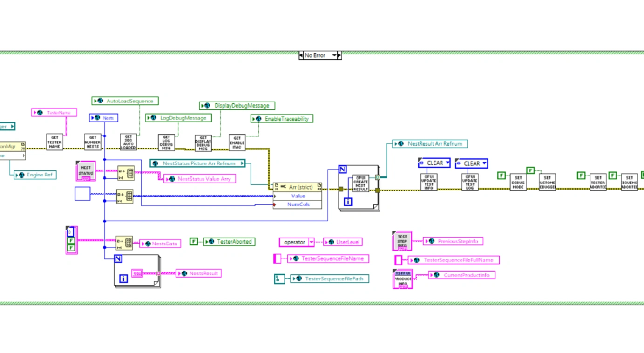The image size is (644, 353).
Task: Click the GET DISPLAY DEBUG MSG subVI
Action: pyautogui.click(x=203, y=143)
